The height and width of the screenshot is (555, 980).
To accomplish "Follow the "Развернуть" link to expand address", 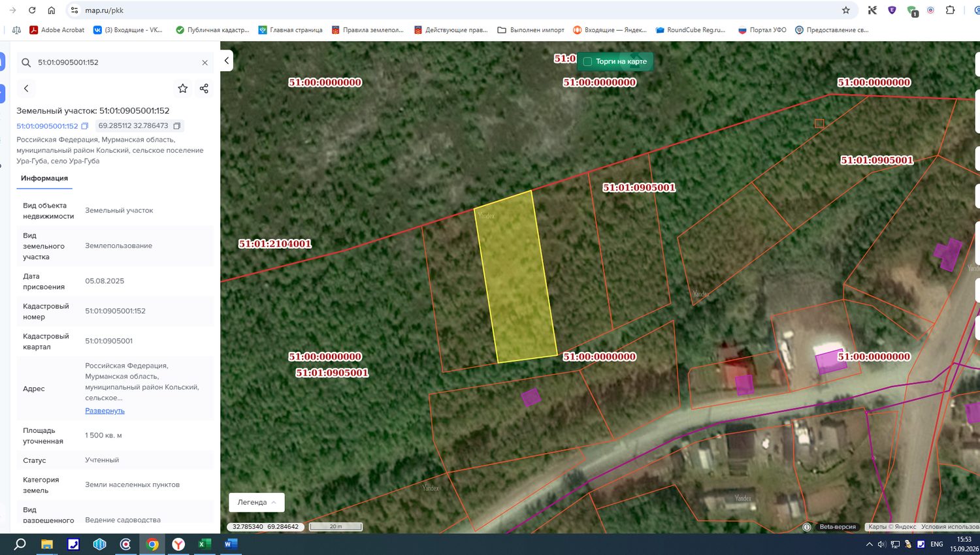I will pos(105,411).
